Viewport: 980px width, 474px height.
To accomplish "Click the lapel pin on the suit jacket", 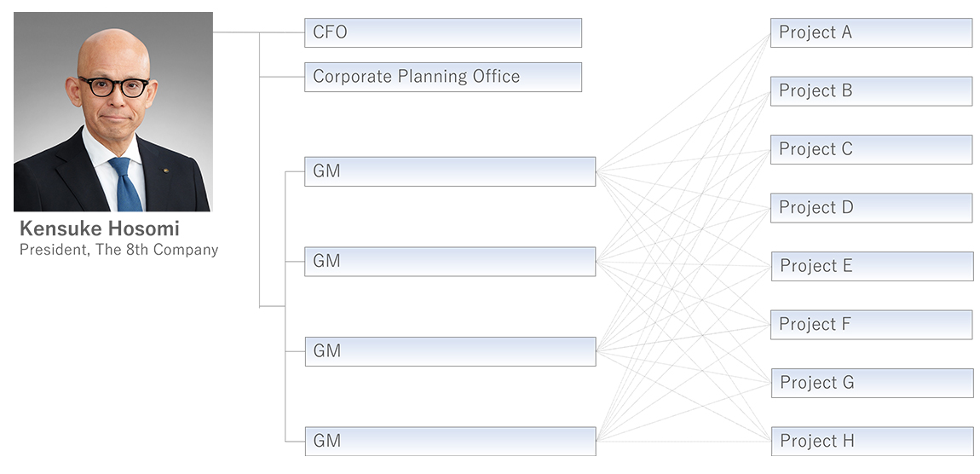I will [x=165, y=171].
